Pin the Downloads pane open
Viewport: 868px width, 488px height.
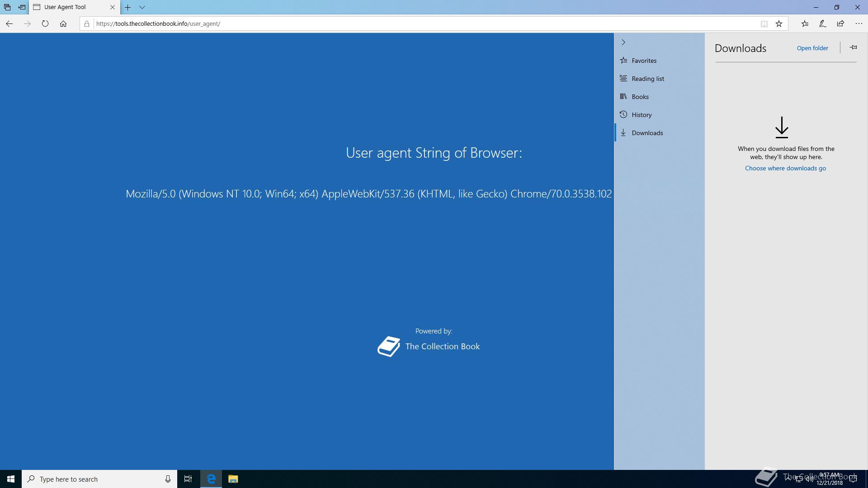click(853, 47)
